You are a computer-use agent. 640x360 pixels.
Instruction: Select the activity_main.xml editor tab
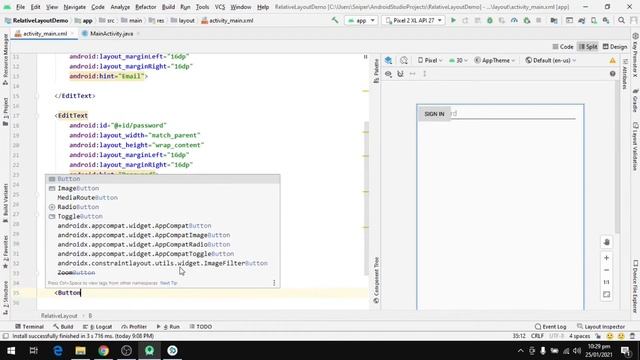pos(44,33)
